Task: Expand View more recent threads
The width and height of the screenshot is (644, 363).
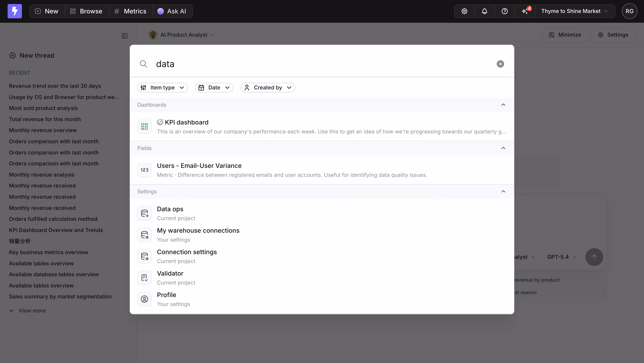Action: tap(28, 311)
